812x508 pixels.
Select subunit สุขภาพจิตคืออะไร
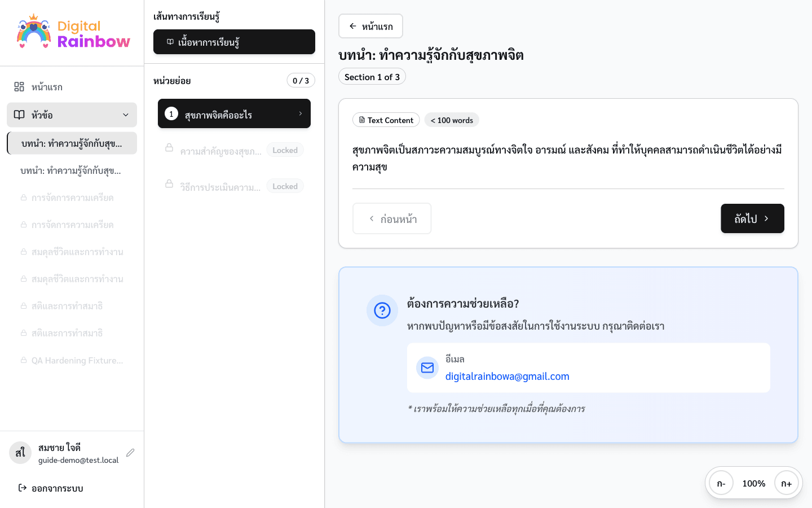coord(234,113)
